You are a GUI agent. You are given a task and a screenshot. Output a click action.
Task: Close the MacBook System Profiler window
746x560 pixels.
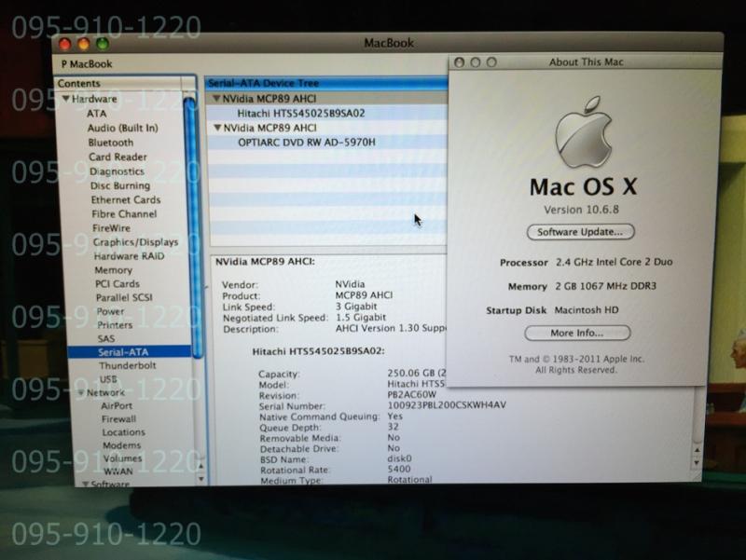(65, 45)
